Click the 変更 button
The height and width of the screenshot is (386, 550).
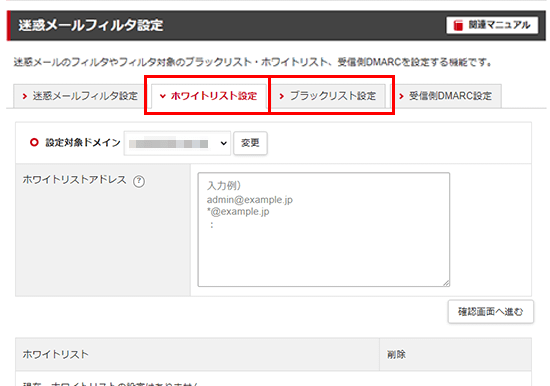[250, 143]
